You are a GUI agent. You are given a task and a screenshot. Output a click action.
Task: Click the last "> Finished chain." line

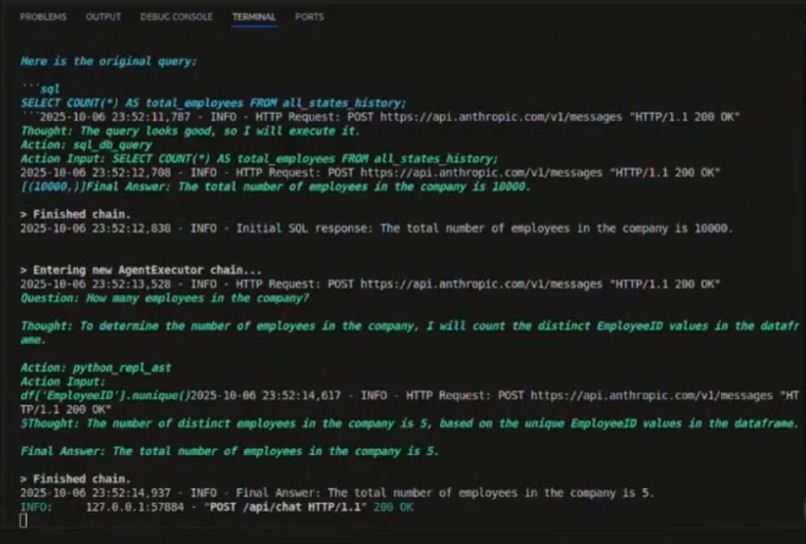point(76,479)
